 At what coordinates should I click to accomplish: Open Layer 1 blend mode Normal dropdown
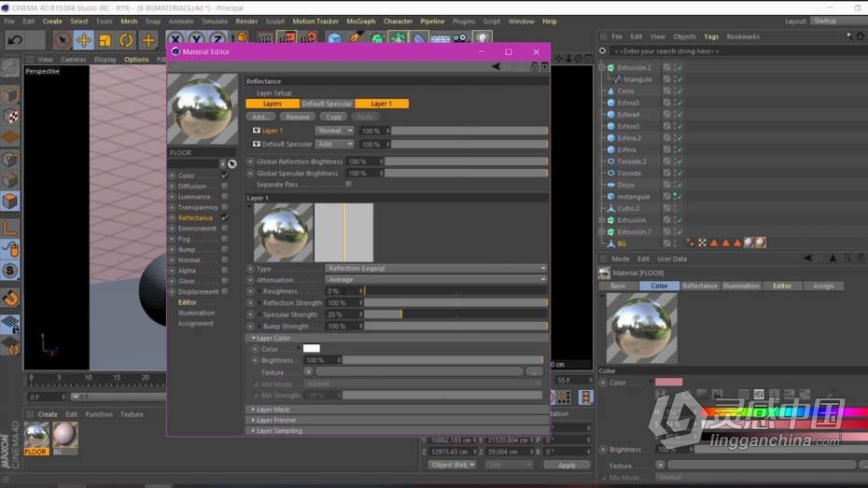(334, 131)
